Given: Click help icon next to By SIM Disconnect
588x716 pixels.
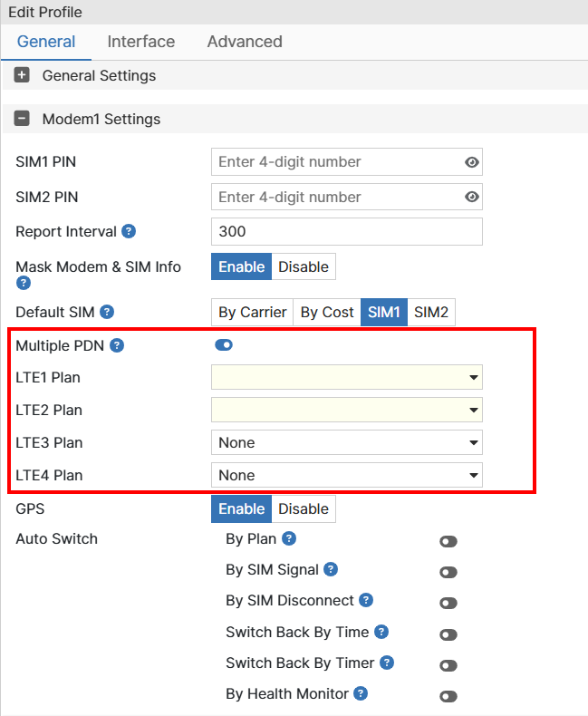Looking at the screenshot, I should pyautogui.click(x=366, y=600).
